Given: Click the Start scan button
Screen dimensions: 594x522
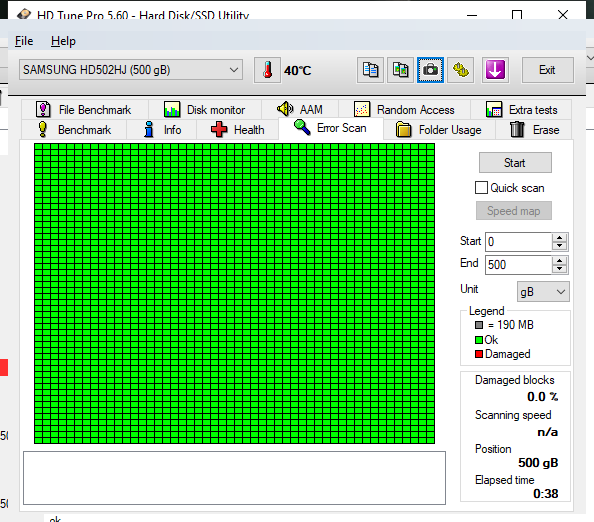Looking at the screenshot, I should (x=515, y=163).
